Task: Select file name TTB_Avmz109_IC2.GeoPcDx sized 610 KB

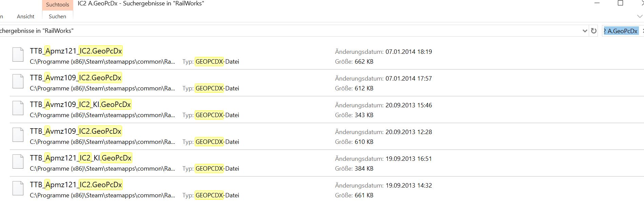Action: [x=76, y=131]
